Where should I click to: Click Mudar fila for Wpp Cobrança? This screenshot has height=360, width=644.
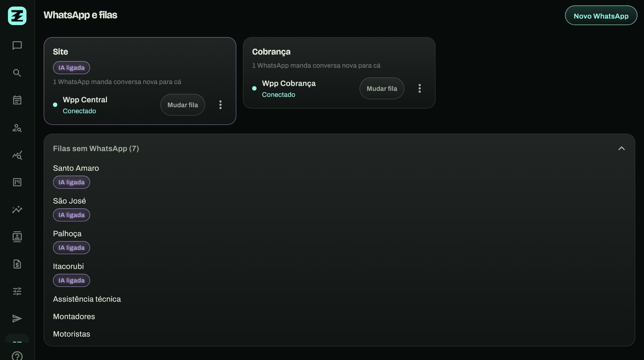pos(382,88)
